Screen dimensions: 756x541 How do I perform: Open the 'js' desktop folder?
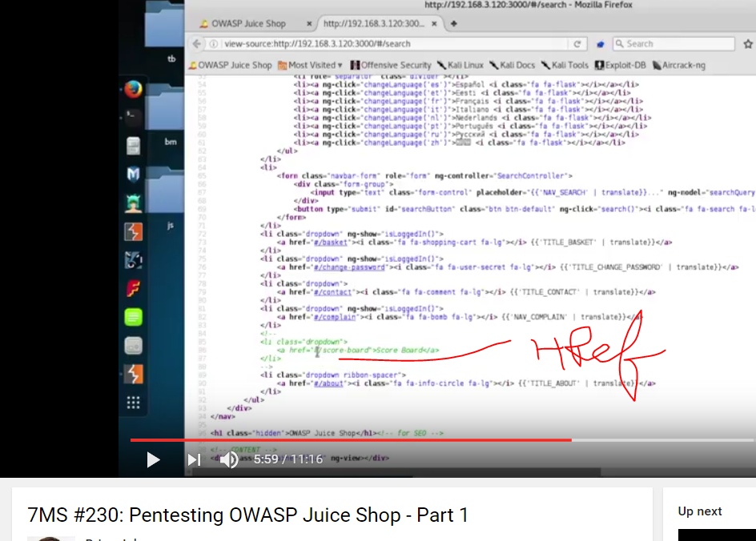(x=164, y=198)
